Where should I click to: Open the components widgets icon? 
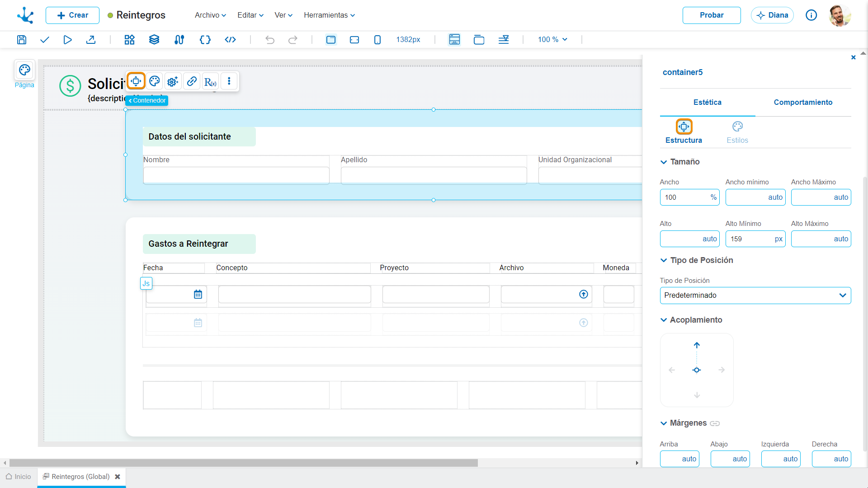[130, 40]
